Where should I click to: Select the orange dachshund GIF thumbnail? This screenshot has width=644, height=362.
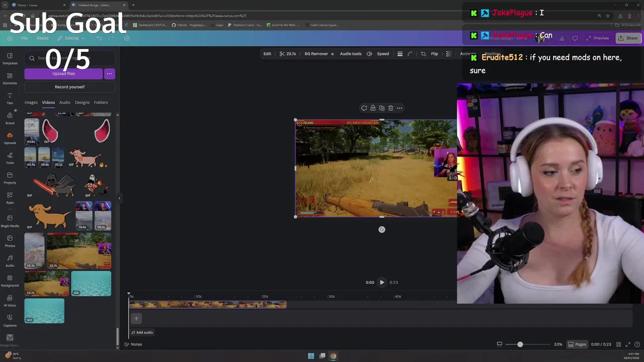coord(49,216)
